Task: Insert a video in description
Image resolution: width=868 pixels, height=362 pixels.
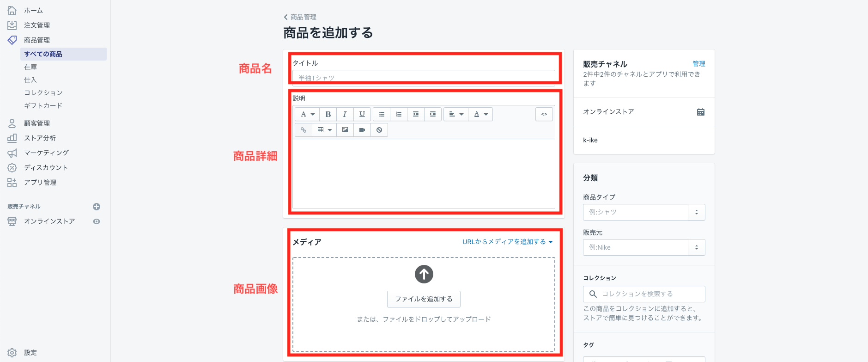Action: (x=362, y=130)
